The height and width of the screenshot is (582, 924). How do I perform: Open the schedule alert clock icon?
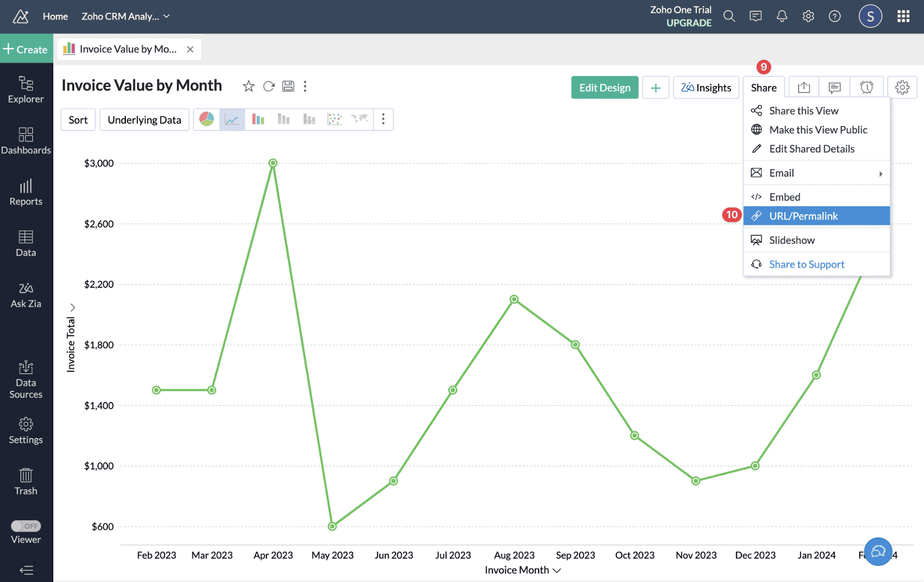867,88
